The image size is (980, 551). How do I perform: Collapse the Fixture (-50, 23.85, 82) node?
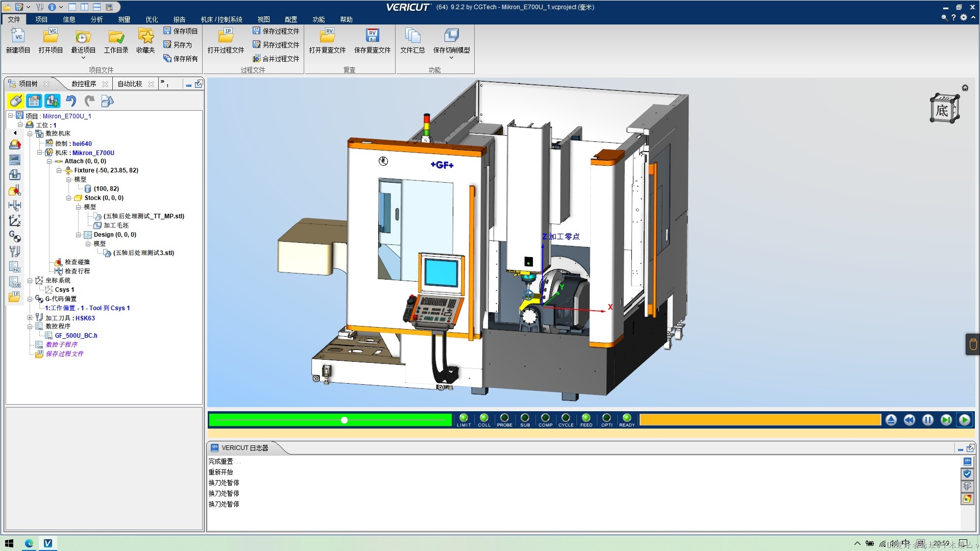(x=59, y=170)
